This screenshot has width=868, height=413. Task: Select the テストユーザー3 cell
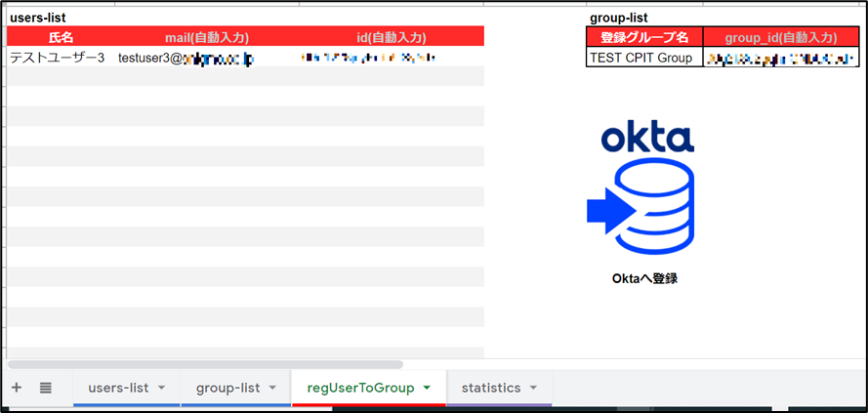61,57
